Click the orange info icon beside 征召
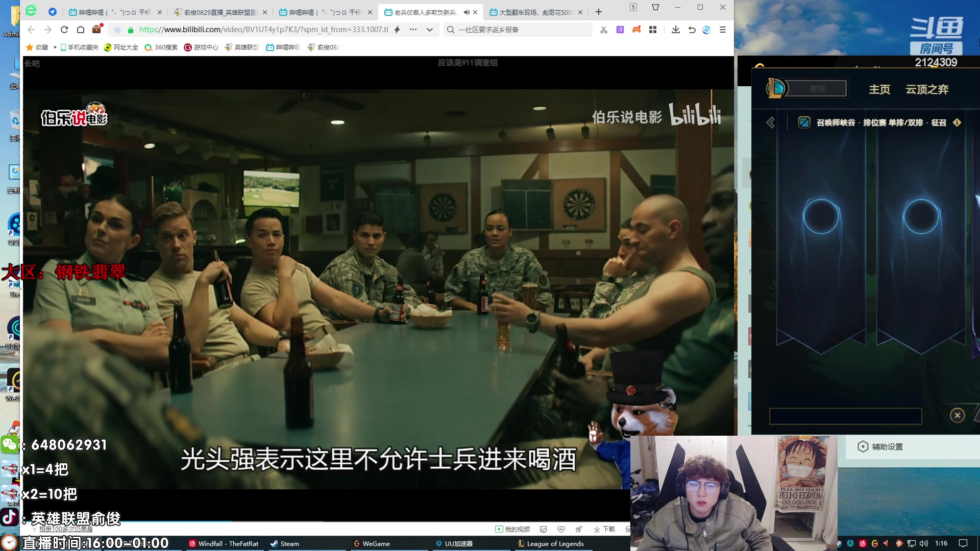Screen dimensions: 980x551 click(957, 122)
